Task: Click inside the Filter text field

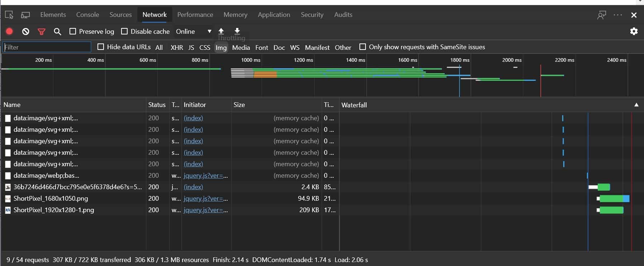Action: [47, 47]
